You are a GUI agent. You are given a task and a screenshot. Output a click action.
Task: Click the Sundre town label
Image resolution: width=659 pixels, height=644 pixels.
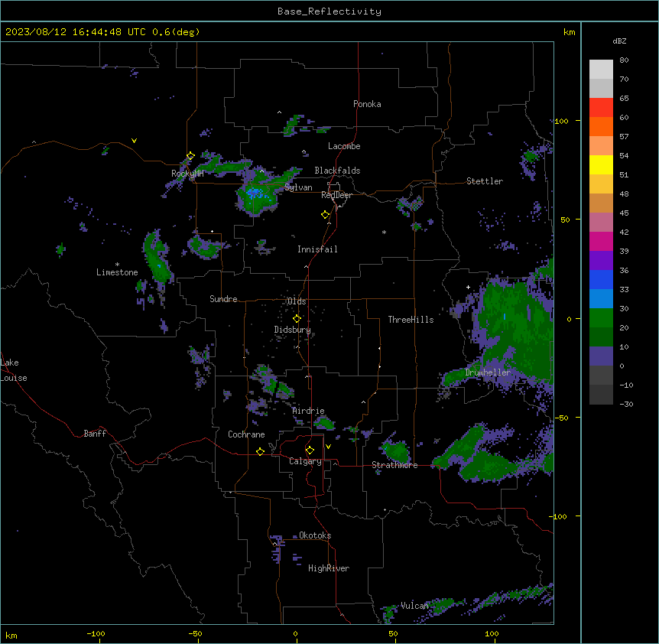[x=223, y=299]
